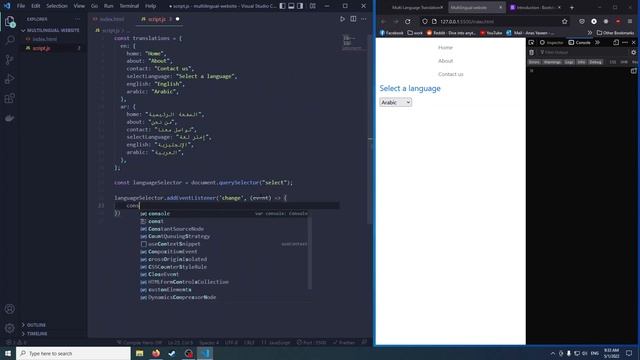Open the Accounts icon in activity bar
The image size is (640, 360).
tap(10, 309)
